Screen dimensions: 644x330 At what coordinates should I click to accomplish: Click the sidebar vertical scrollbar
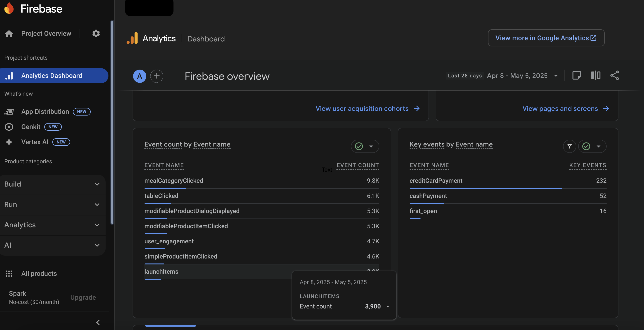pyautogui.click(x=112, y=122)
